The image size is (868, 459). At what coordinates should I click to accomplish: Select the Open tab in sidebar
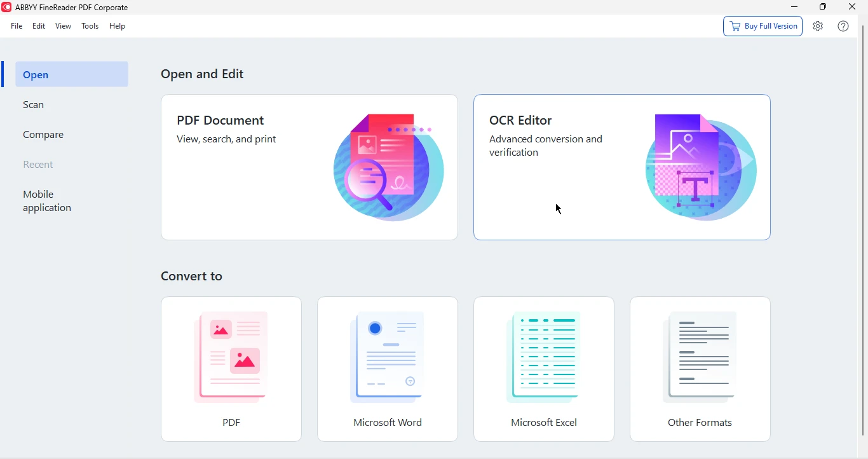click(71, 75)
